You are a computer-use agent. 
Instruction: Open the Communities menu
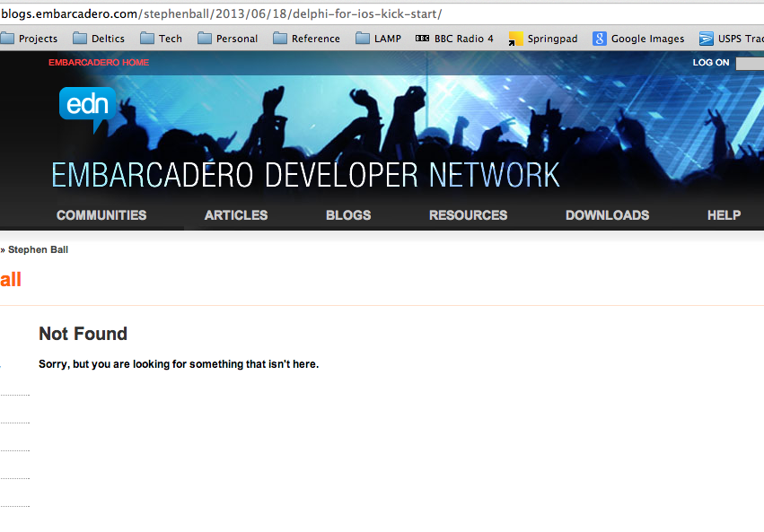click(x=101, y=215)
